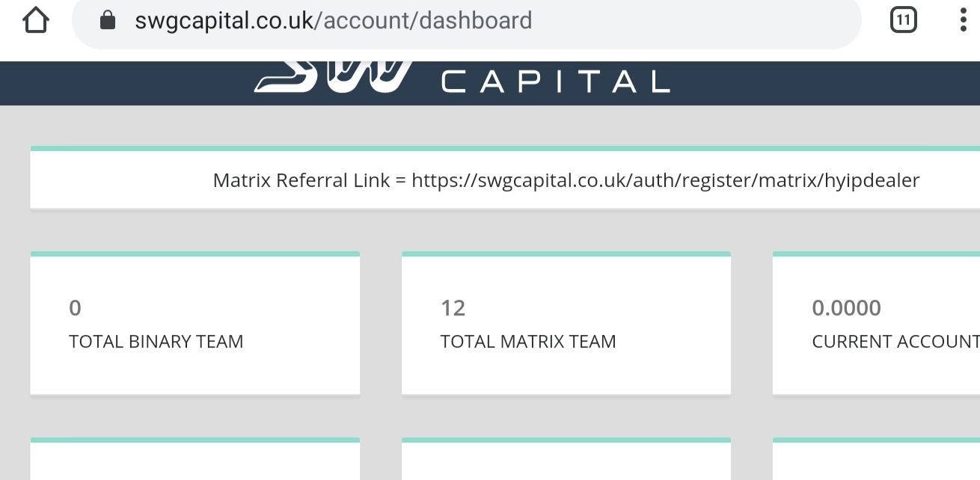Open the tab switcher showing 11 tabs
Image resolution: width=980 pixels, height=480 pixels.
pos(903,20)
